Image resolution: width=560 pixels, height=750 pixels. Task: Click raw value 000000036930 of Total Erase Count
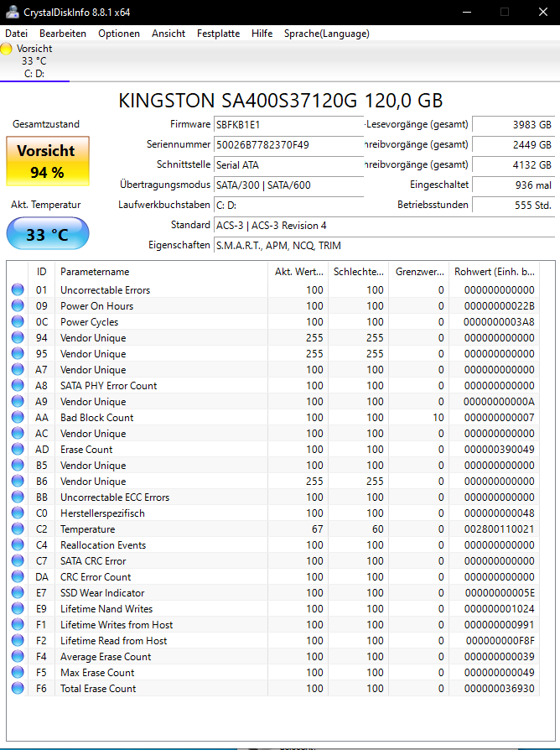coord(500,689)
